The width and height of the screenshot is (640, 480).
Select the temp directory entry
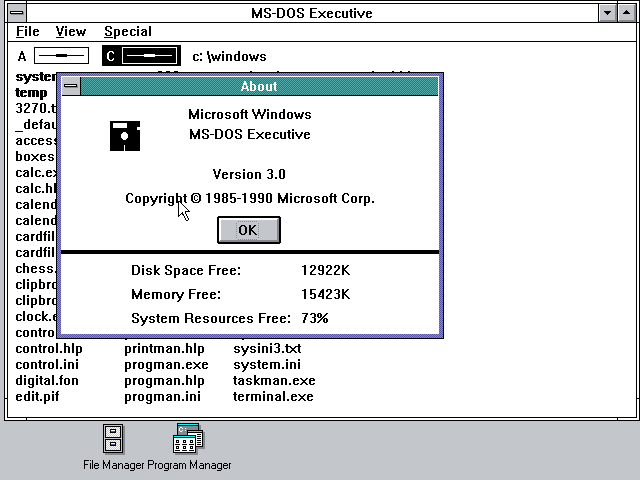point(31,93)
